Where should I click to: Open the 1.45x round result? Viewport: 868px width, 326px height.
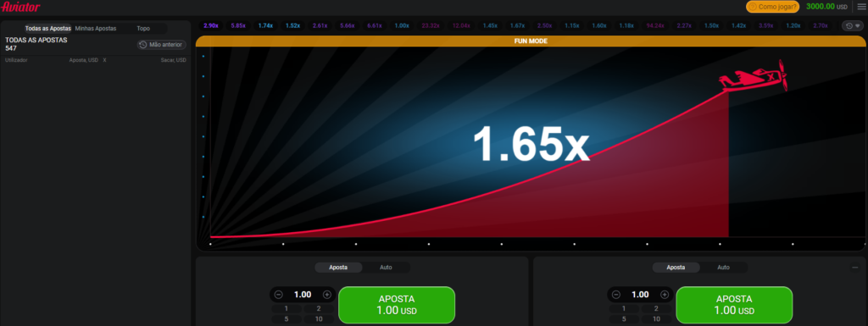click(x=490, y=25)
